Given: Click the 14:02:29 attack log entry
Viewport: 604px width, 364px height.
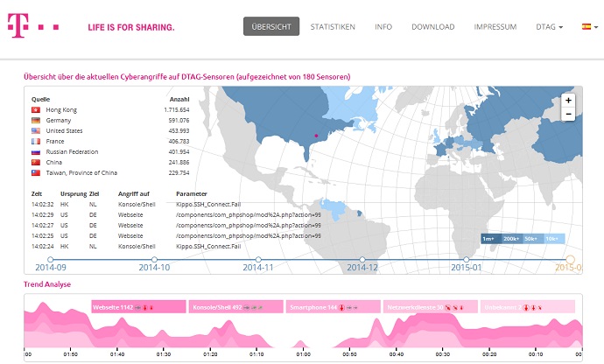Looking at the screenshot, I should [176, 215].
